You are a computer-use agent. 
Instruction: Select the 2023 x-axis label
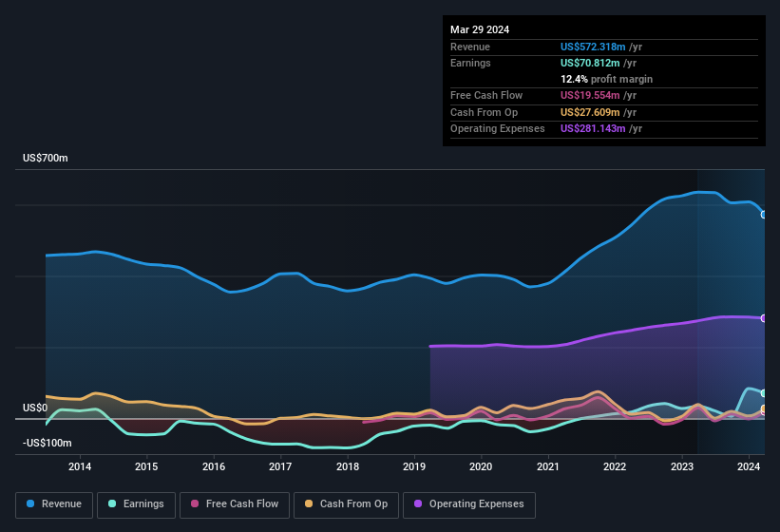click(x=682, y=466)
